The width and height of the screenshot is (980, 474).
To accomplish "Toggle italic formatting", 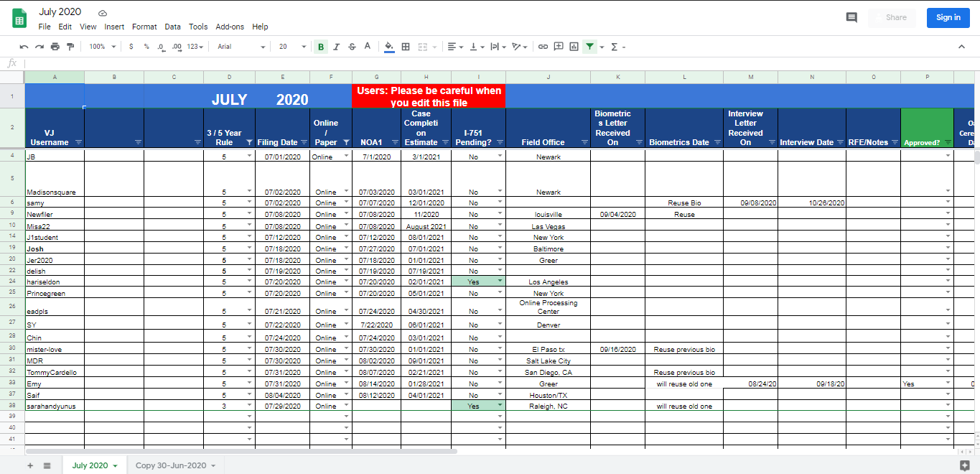I will click(336, 47).
